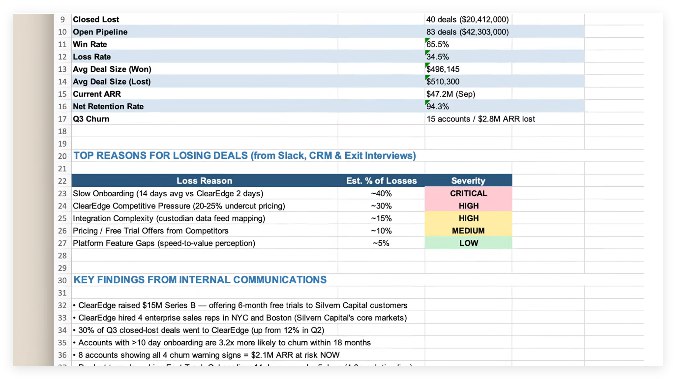The width and height of the screenshot is (676, 379).
Task: Click the Win Rate 65.5% cell
Action: (467, 44)
